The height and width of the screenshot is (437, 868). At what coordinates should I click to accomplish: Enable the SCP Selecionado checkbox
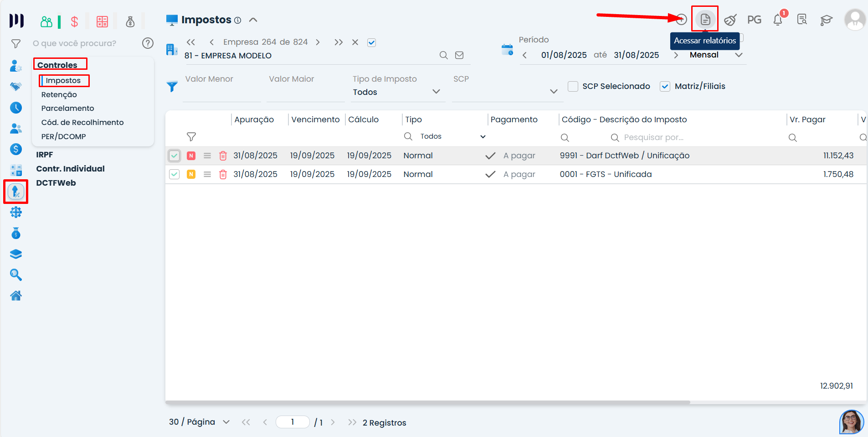pyautogui.click(x=573, y=86)
